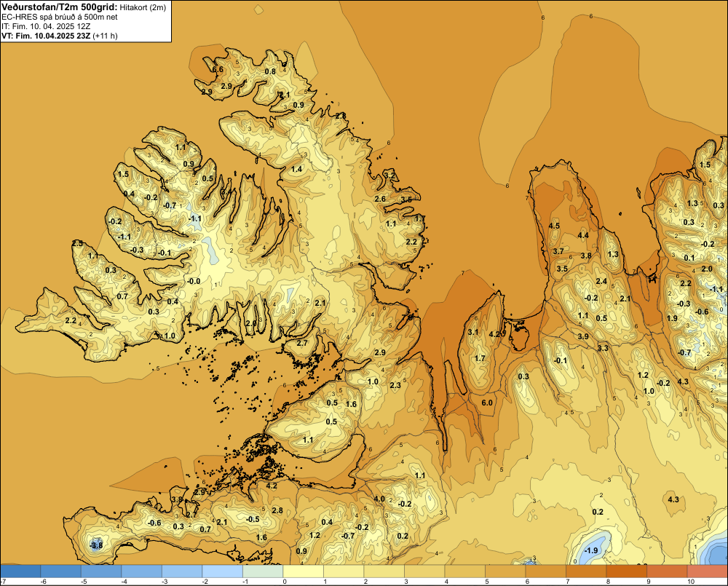Viewport: 728px width, 586px height.
Task: Click the 'IT: Fim. 10. 04. 2025 12Z' line
Action: [x=46, y=26]
